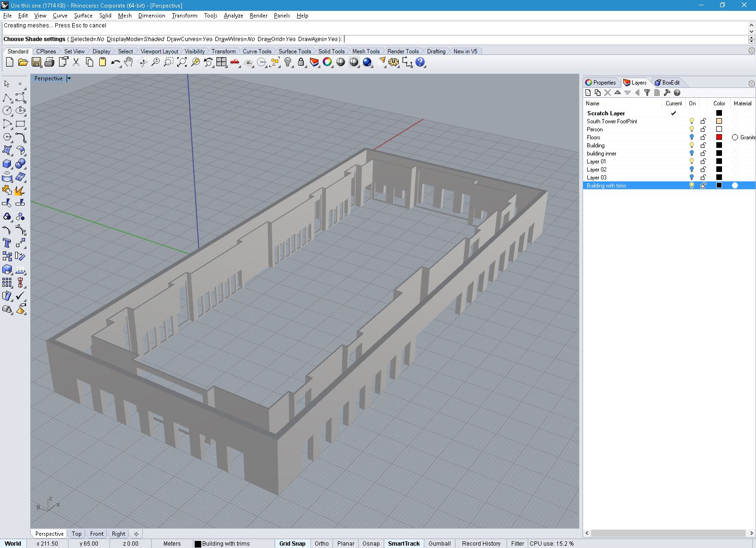Click the Planar button in status bar
Image resolution: width=756 pixels, height=548 pixels.
tap(346, 543)
